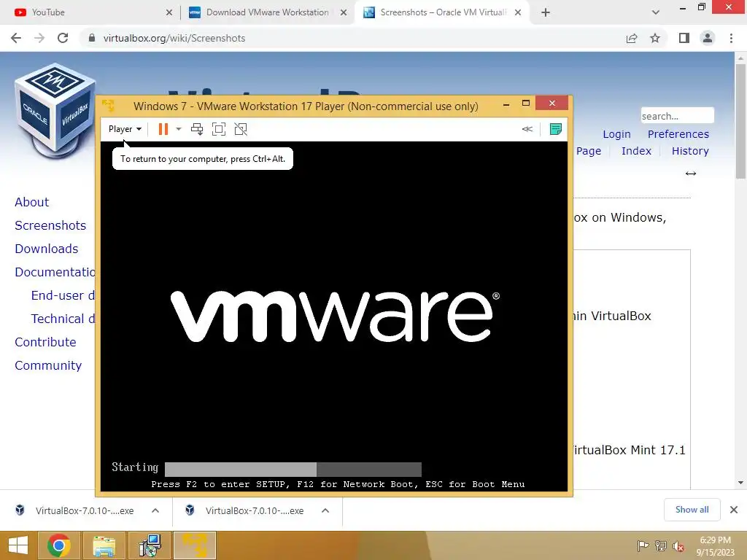
Task: Open Chrome three-dot menu
Action: [x=731, y=38]
